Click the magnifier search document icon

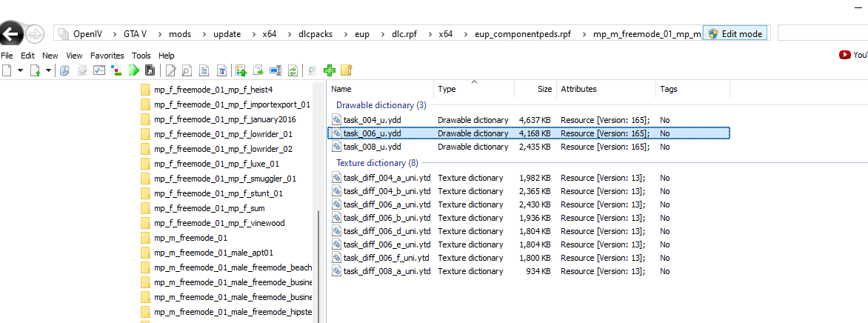(x=187, y=70)
